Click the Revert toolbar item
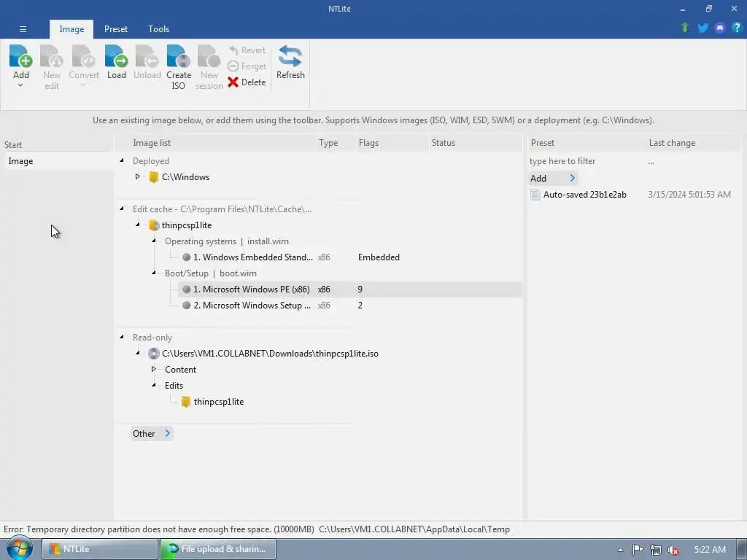The width and height of the screenshot is (747, 560). [247, 50]
